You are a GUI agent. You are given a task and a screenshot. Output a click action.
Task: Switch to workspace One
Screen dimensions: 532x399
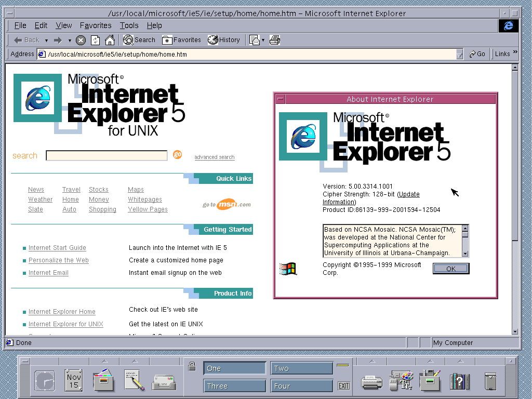coord(234,368)
